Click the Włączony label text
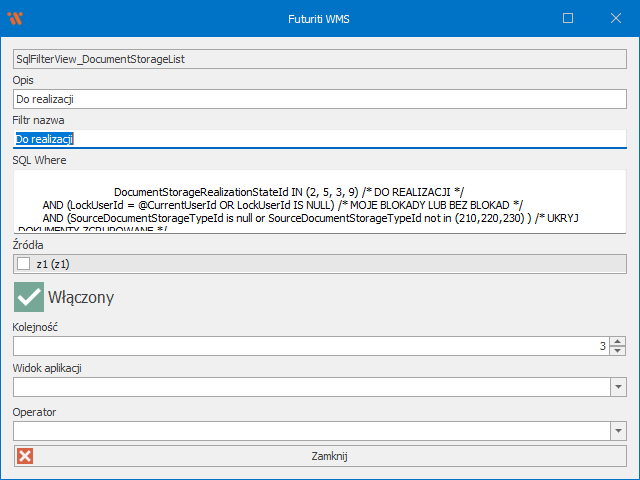The image size is (640, 480). click(80, 297)
